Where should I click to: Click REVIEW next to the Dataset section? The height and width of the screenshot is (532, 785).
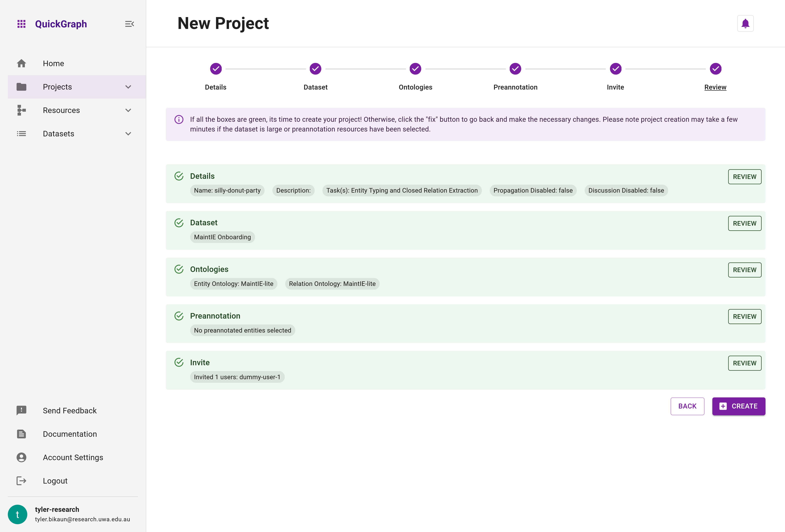(745, 223)
